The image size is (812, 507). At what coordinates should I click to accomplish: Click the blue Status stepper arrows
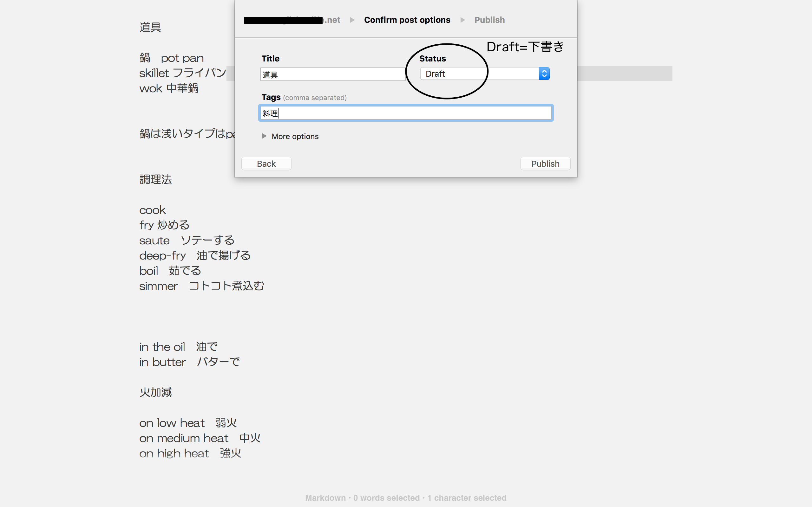544,74
